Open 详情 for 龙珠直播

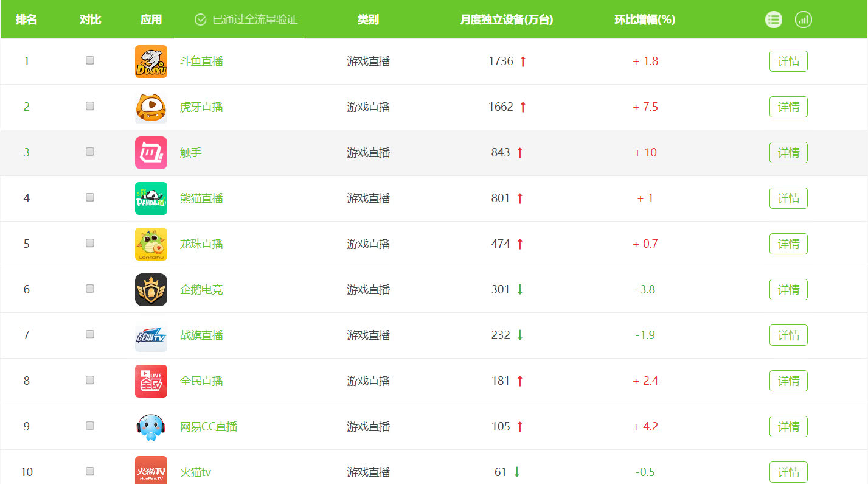(788, 244)
